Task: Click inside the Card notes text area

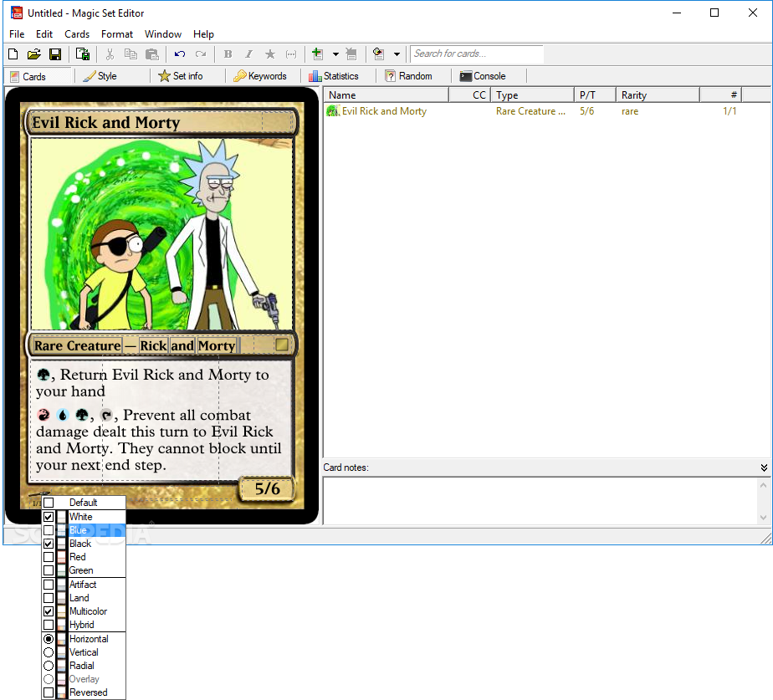Action: [540, 500]
